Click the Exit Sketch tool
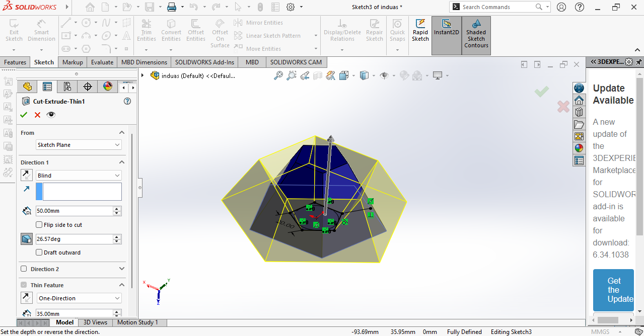 pos(14,31)
